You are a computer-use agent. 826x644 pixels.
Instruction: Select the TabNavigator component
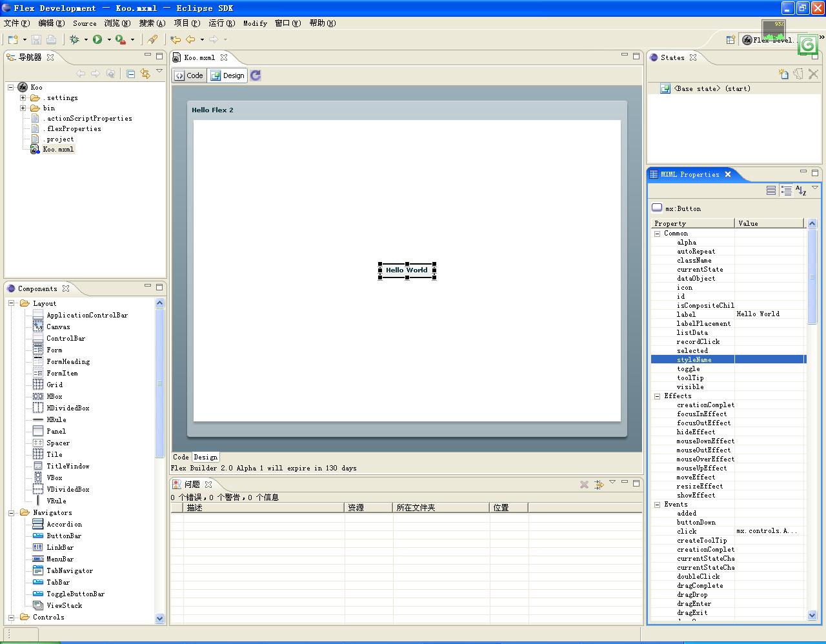tap(70, 570)
